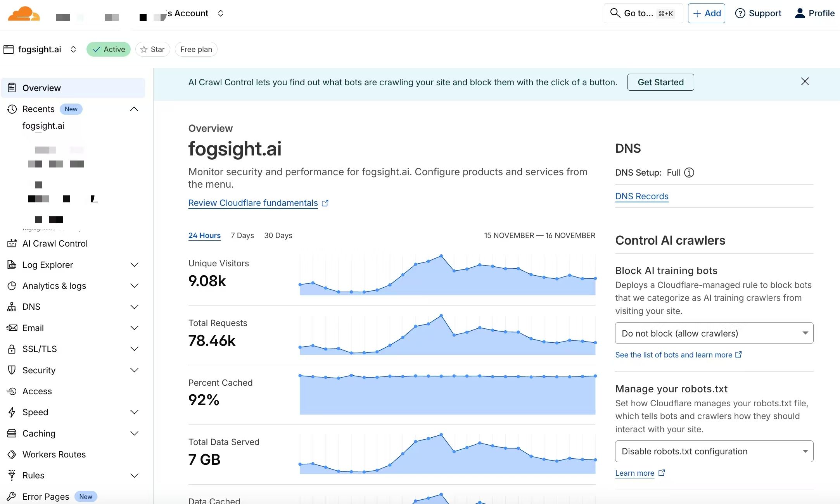Dismiss the AI Crawl Control banner
The image size is (840, 504).
[x=805, y=81]
